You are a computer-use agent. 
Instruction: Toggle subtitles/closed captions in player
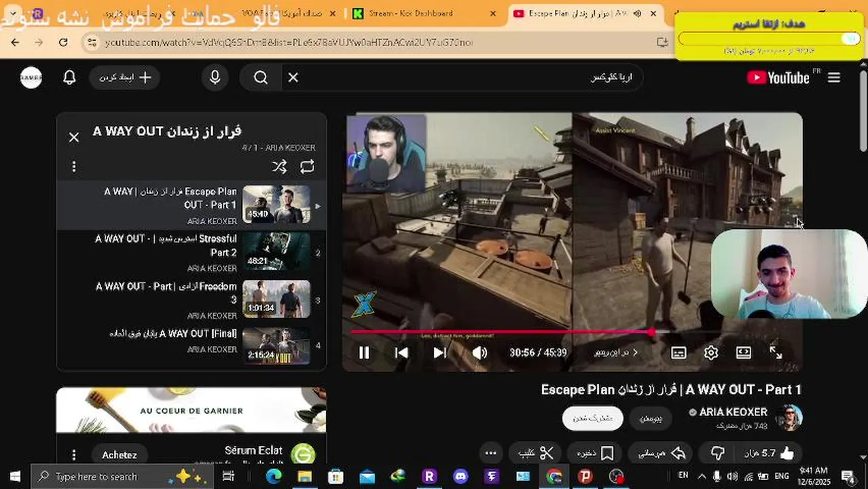pos(679,352)
